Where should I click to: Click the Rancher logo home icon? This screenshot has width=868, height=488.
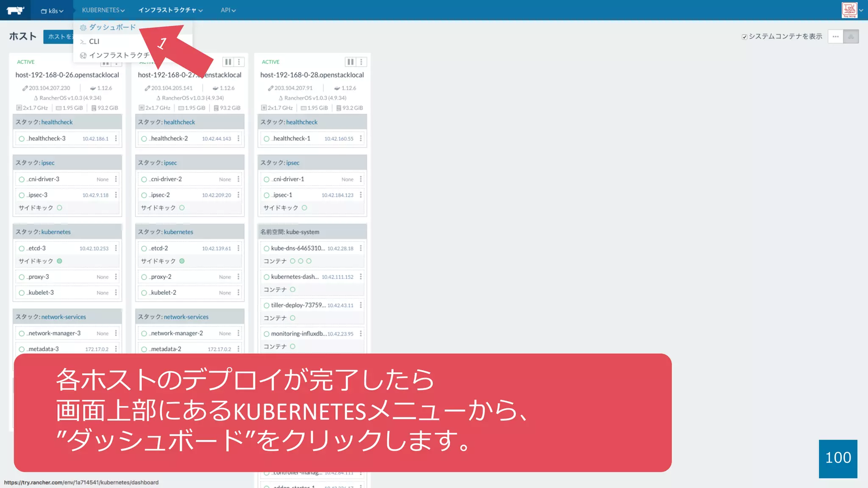click(x=15, y=10)
